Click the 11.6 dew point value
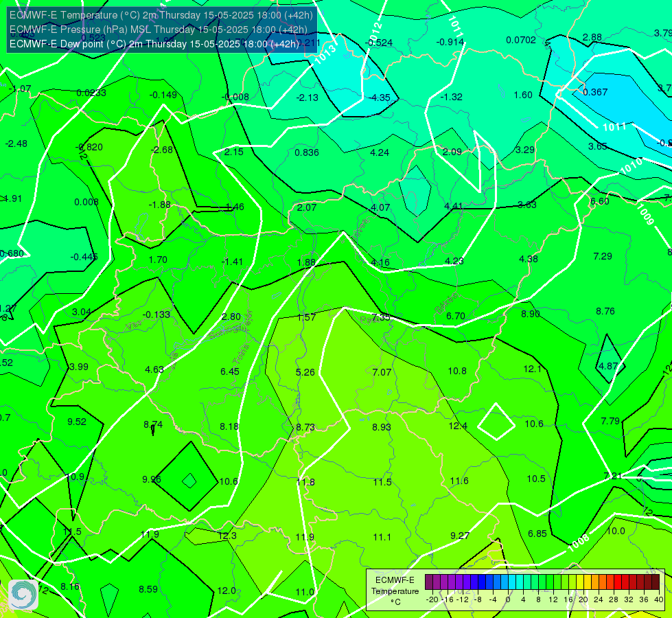The height and width of the screenshot is (618, 672). [459, 481]
